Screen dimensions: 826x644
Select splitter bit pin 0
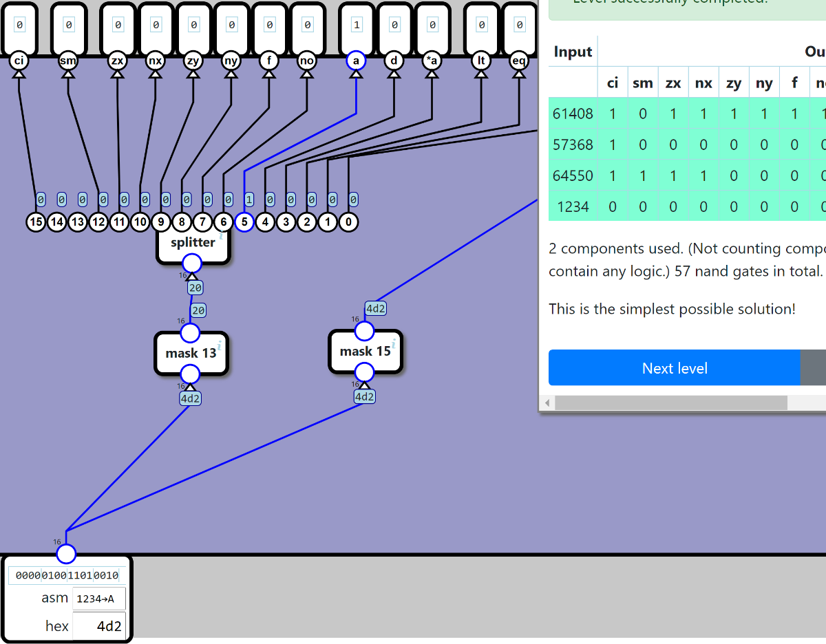point(348,222)
